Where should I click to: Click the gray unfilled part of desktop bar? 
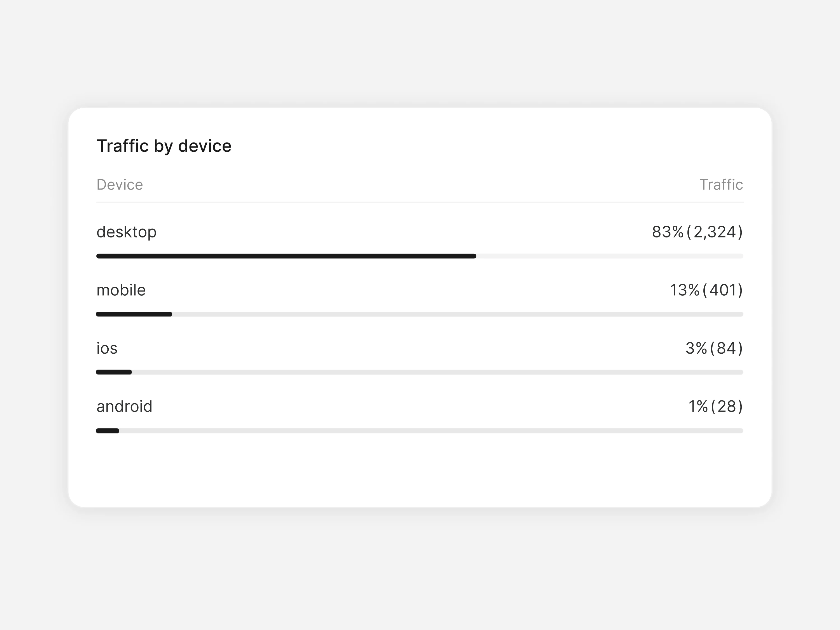tap(610, 256)
